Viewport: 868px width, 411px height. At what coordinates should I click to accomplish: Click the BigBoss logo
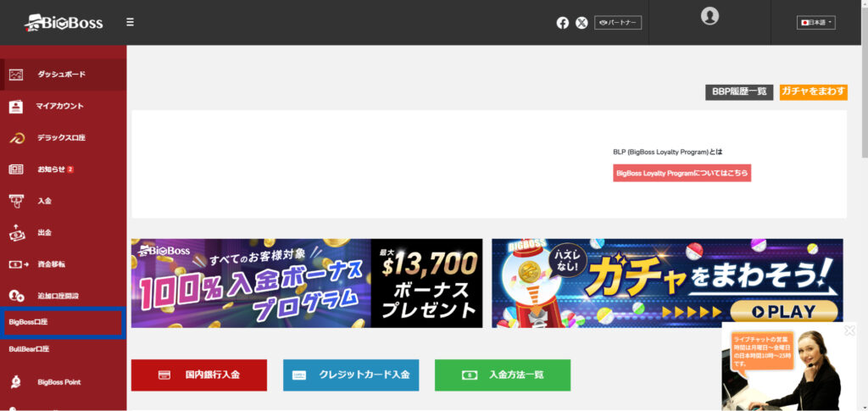click(64, 23)
